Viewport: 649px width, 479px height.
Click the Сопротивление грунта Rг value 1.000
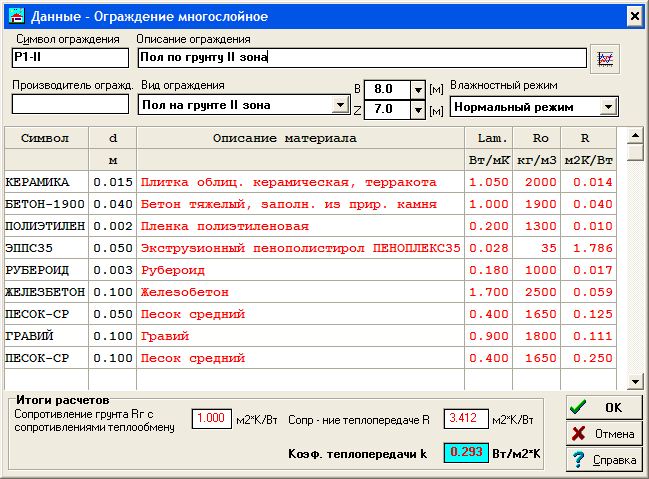tap(212, 419)
